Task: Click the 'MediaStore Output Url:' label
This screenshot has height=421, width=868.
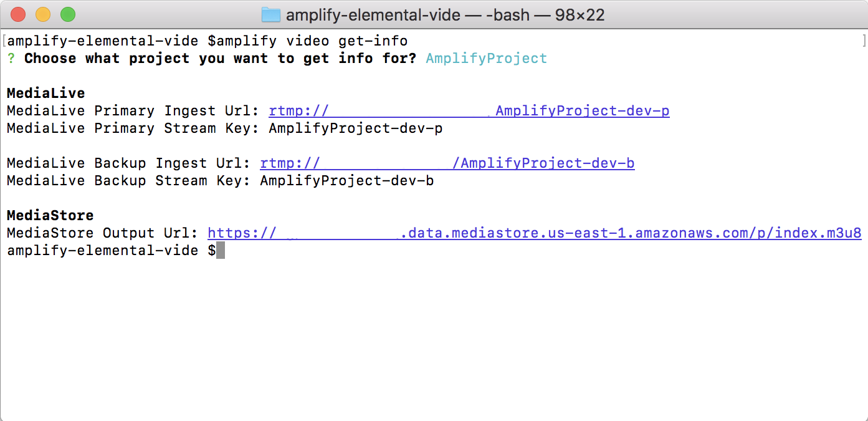Action: tap(102, 233)
